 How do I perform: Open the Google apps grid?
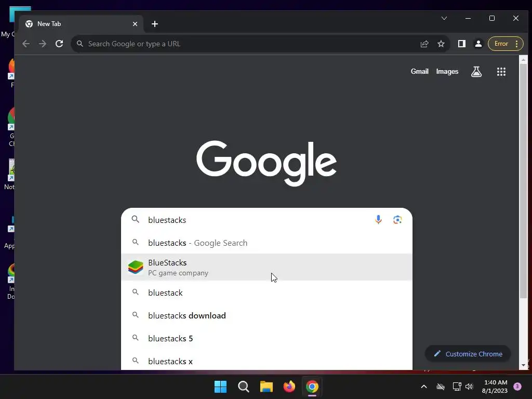(501, 72)
